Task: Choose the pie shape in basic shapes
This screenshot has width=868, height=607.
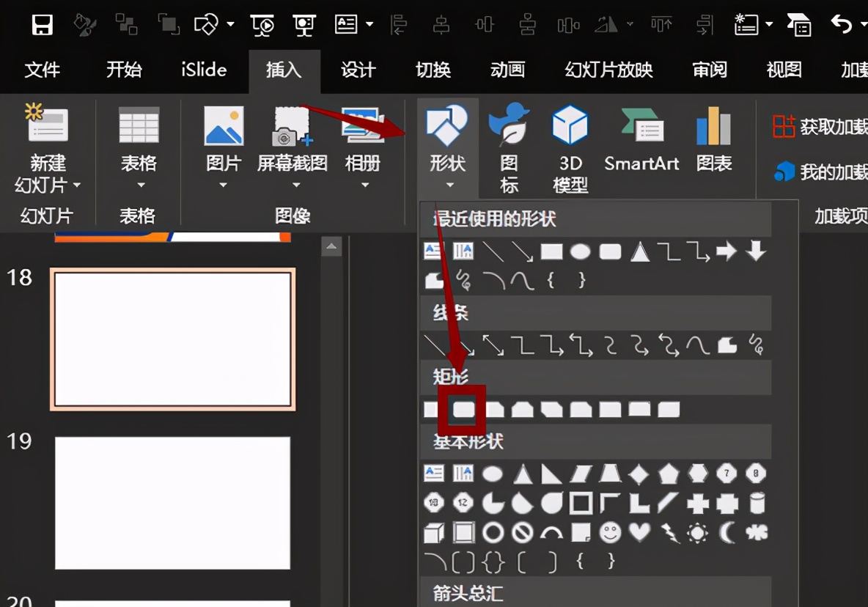Action: coord(493,504)
